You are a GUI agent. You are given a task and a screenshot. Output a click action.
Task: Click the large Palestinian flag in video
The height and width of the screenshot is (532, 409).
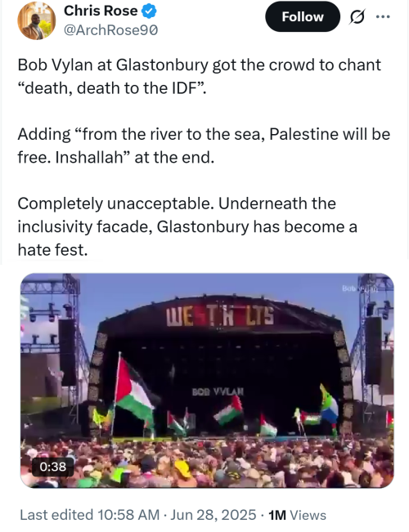[x=134, y=390]
